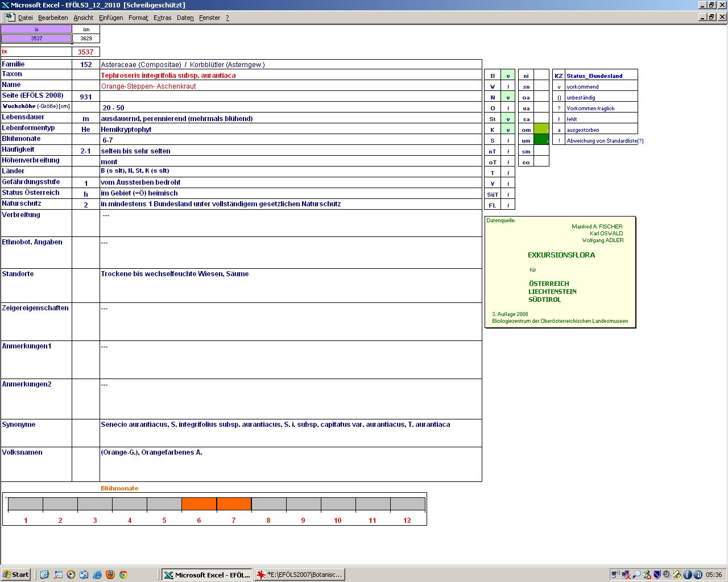Viewport: 728px width, 582px height.
Task: Open the Bearbeiten menu
Action: click(53, 18)
